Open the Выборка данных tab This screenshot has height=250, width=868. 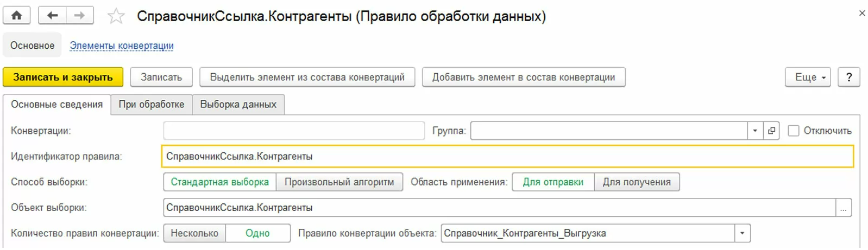click(238, 104)
